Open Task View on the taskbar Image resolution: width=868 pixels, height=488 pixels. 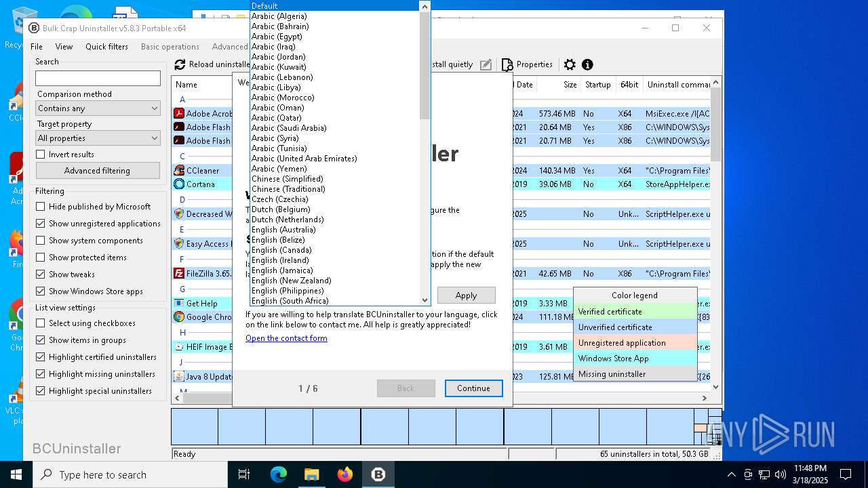tap(244, 474)
